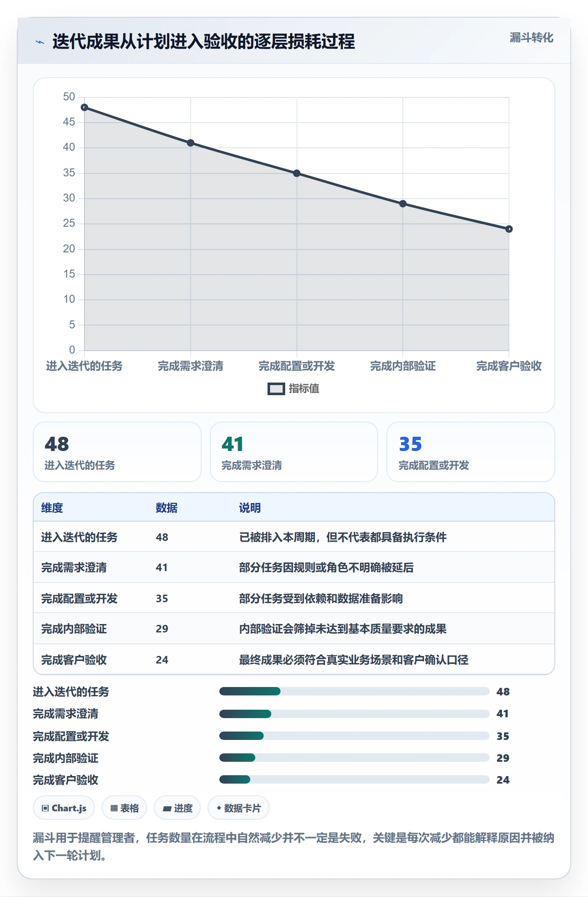This screenshot has width=588, height=897.
Task: Click the 数据 column header
Action: pyautogui.click(x=166, y=508)
